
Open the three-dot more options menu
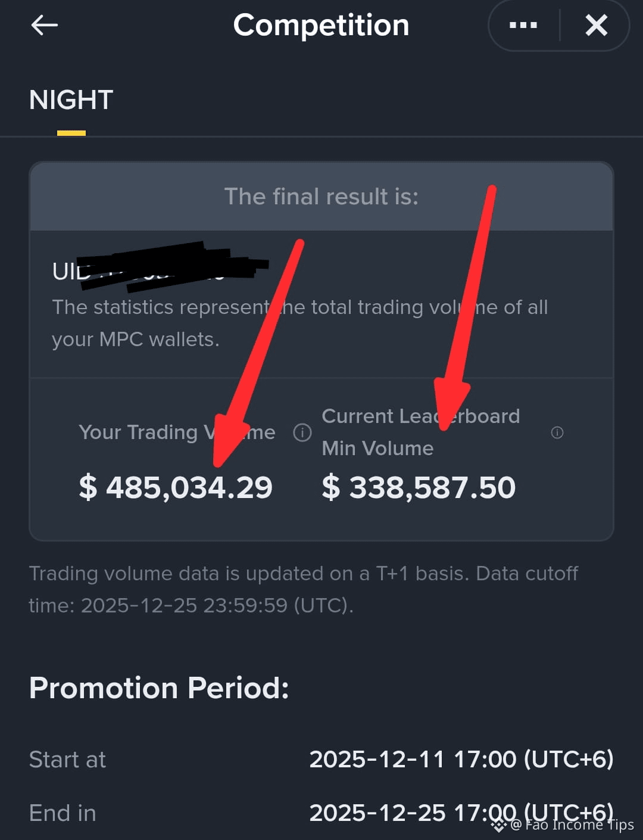(x=523, y=26)
